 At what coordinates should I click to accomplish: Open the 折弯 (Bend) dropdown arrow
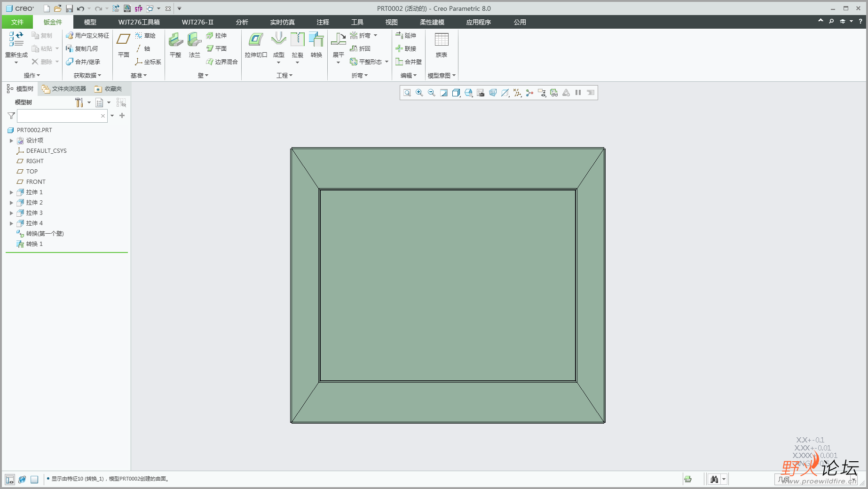pos(375,35)
